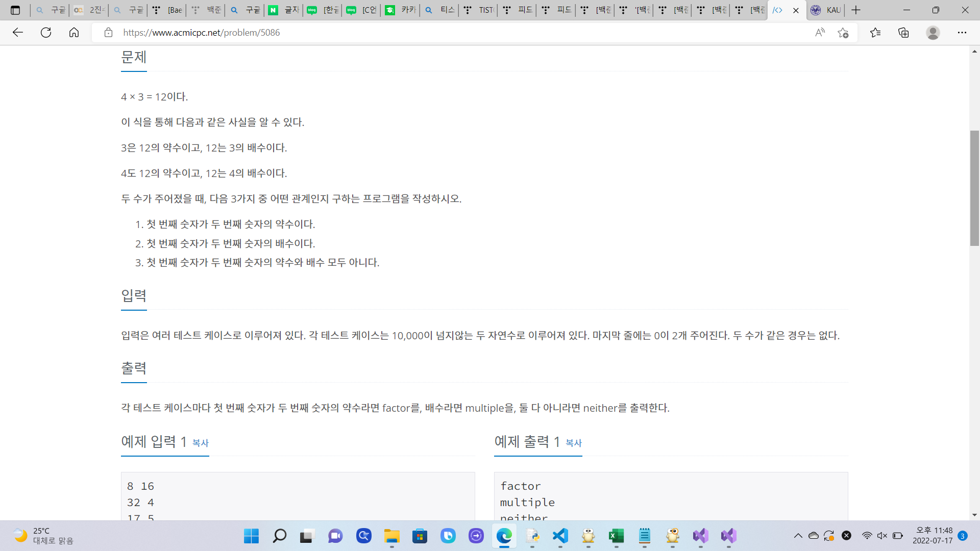Copy example input 1 via 복사
This screenshot has height=551, width=980.
(200, 443)
